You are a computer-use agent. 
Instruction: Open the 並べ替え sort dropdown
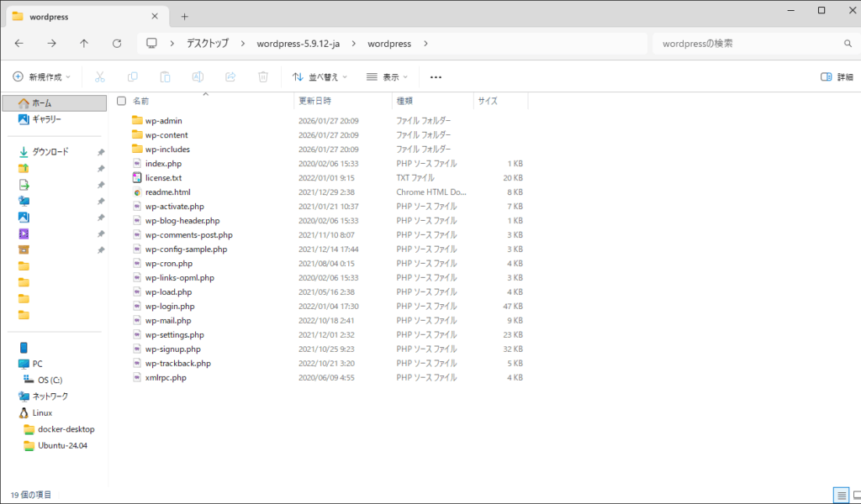point(320,76)
